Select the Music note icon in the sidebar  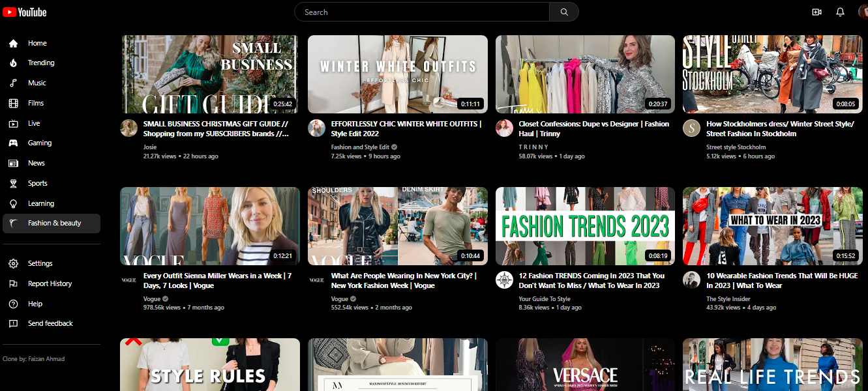coord(13,83)
